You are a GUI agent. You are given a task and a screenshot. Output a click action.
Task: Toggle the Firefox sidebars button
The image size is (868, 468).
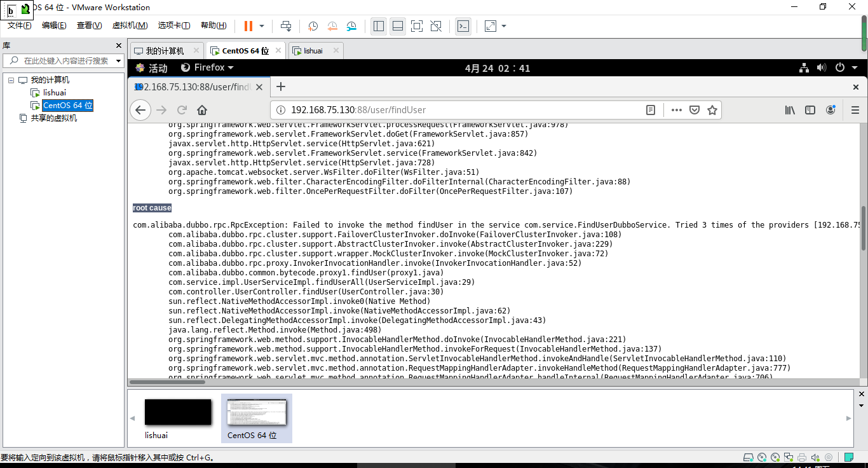810,110
